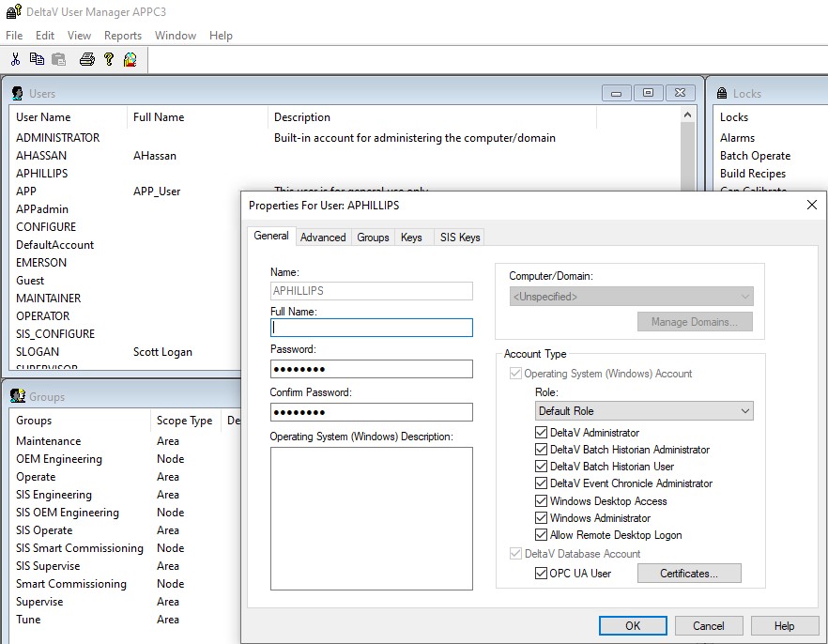Click the DeltaV Database Account checkbox
This screenshot has width=828, height=644.
click(x=515, y=554)
